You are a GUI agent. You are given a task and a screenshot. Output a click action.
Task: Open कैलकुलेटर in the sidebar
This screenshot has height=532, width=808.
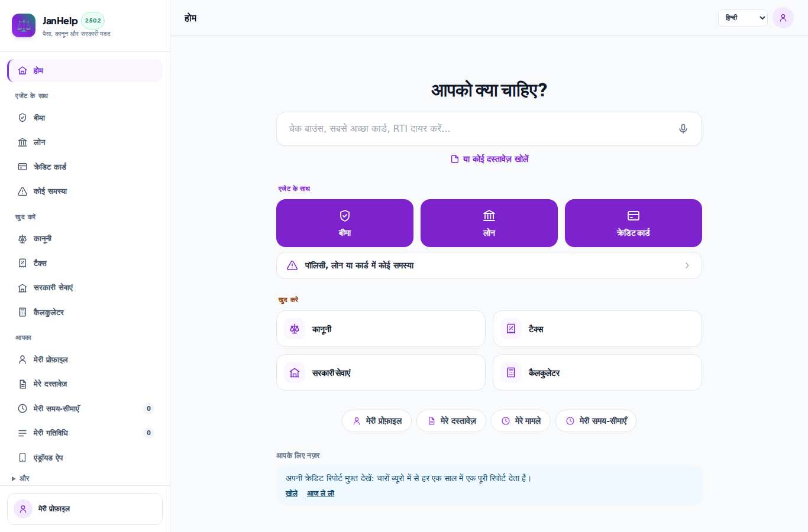tap(85, 312)
